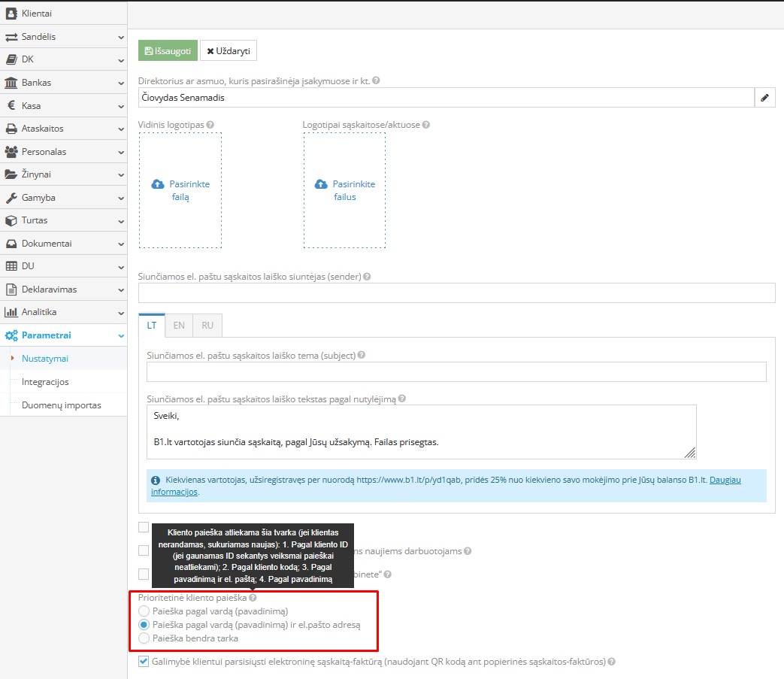Click the Gamyba wrench icon in sidebar
The image size is (784, 679).
tap(11, 198)
